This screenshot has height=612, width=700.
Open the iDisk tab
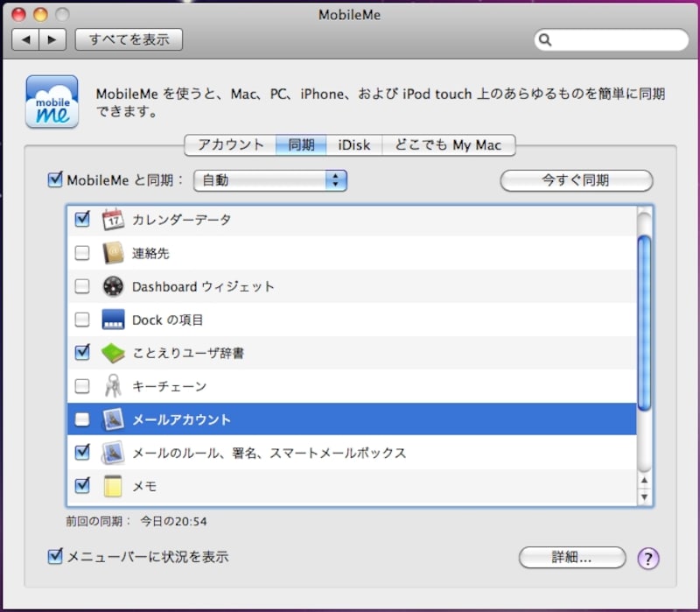[x=354, y=145]
